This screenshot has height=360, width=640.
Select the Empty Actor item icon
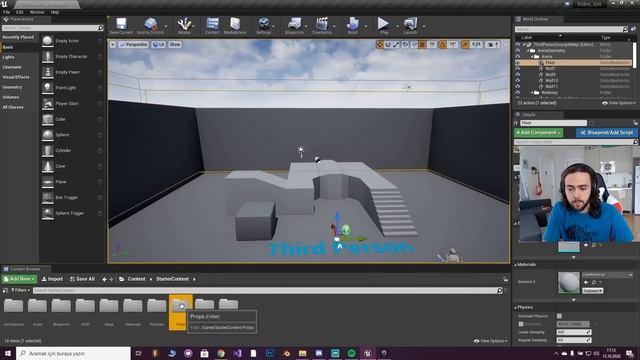click(48, 41)
